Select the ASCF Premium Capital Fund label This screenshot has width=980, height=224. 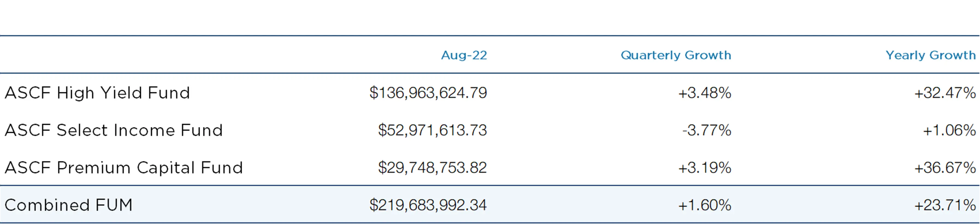click(x=124, y=168)
